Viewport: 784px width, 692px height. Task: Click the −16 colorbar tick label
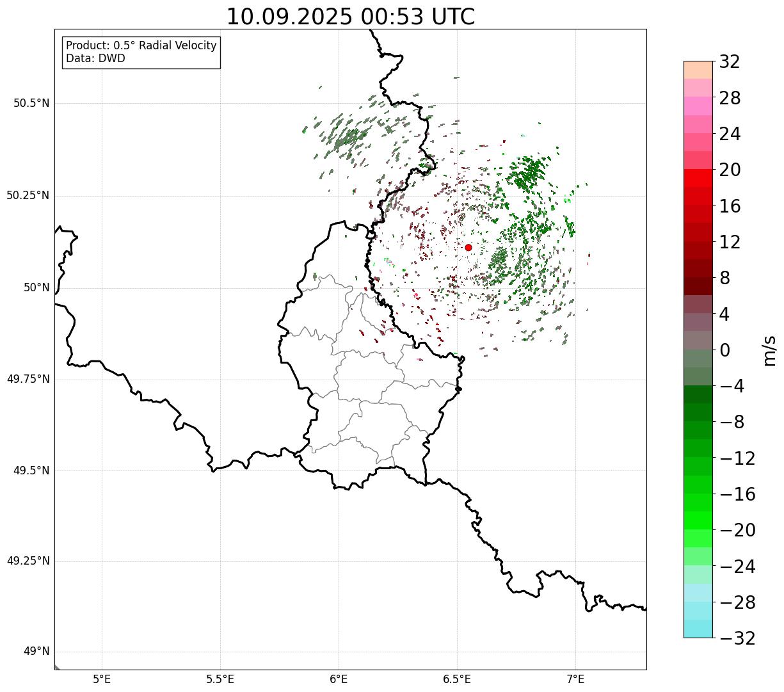click(737, 495)
